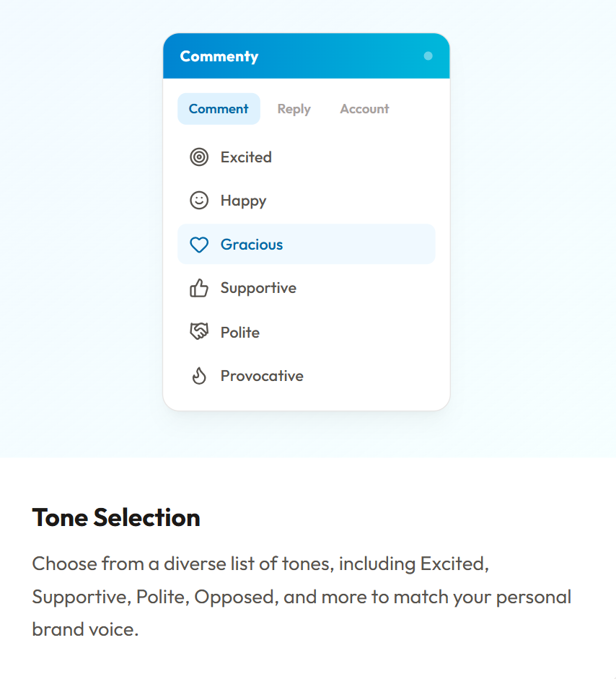The height and width of the screenshot is (679, 616).
Task: Choose the Polite tone option
Action: [239, 332]
